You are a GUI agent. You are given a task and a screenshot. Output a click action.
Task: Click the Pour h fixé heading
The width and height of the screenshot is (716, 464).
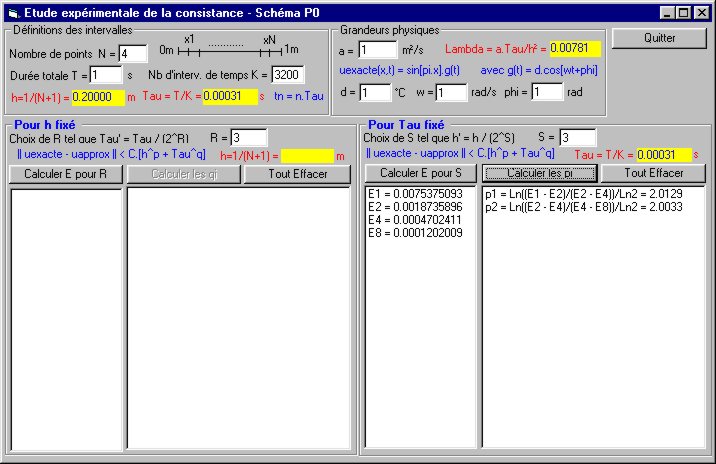45,125
